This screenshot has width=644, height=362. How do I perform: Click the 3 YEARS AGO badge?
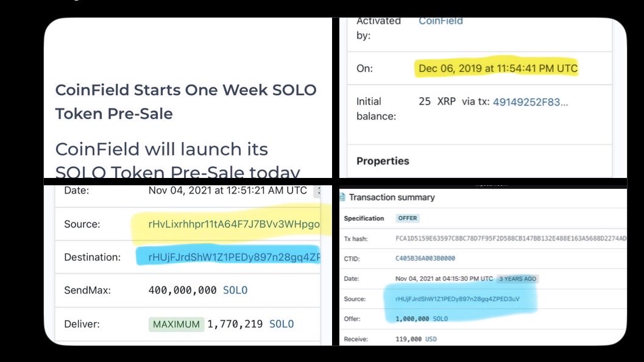click(x=518, y=279)
